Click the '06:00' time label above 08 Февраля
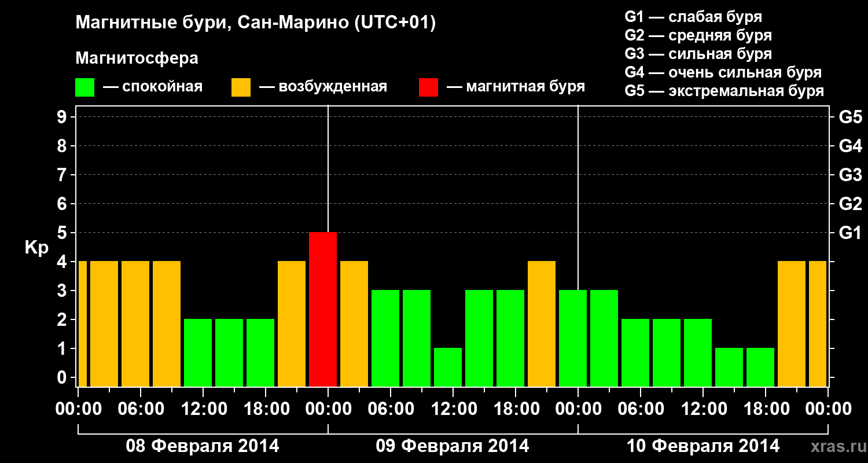The height and width of the screenshot is (463, 868). tap(141, 409)
